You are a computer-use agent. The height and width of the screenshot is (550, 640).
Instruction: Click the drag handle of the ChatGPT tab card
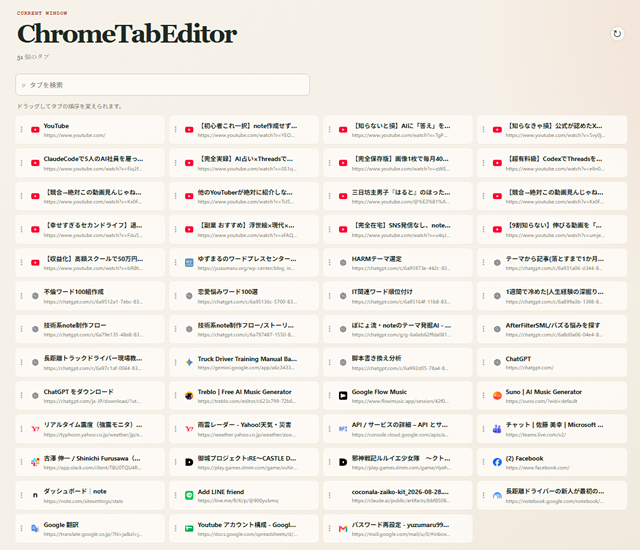(483, 362)
